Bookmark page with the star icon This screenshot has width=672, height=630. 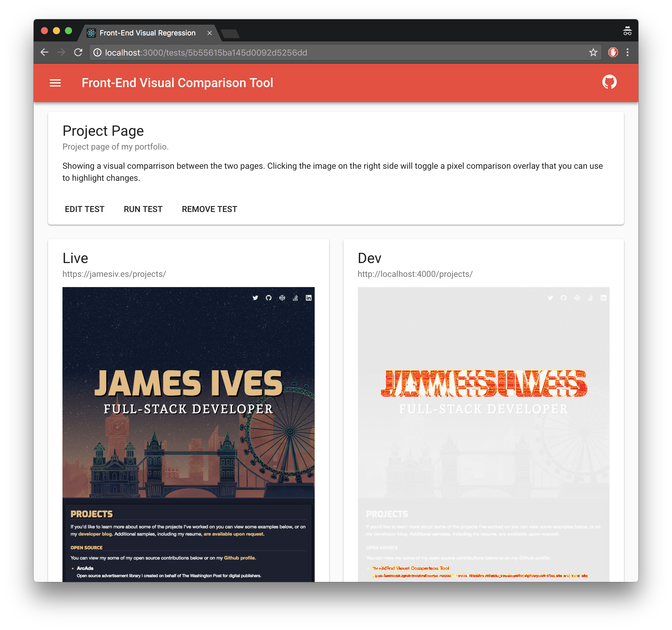pyautogui.click(x=593, y=52)
